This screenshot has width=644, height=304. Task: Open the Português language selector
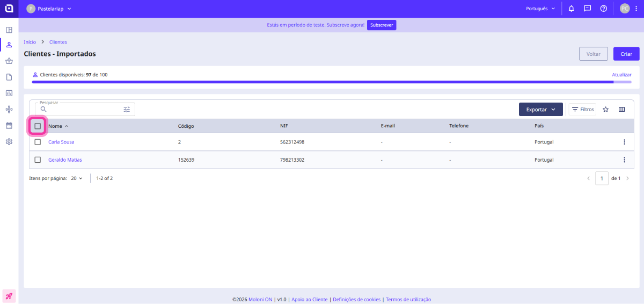click(540, 9)
